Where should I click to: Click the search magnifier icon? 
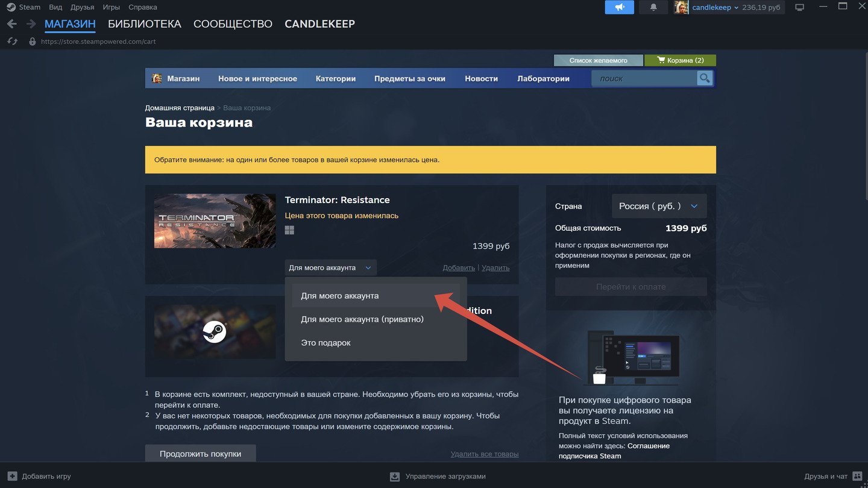705,78
